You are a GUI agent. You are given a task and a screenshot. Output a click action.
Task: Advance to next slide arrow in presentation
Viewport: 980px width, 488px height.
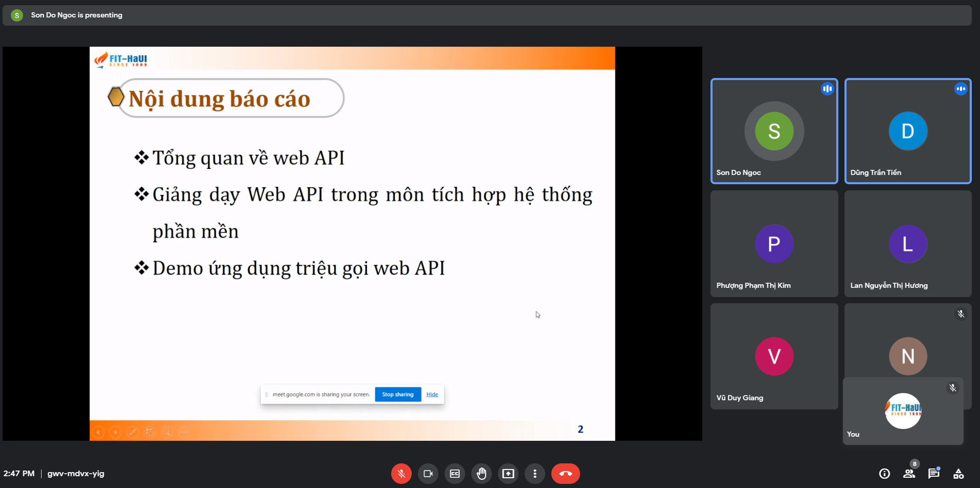[x=116, y=432]
